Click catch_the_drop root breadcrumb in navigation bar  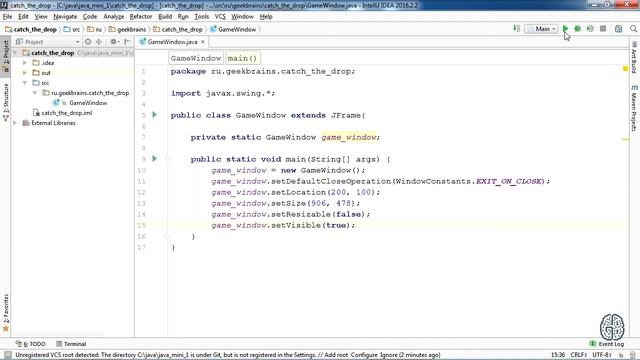point(31,29)
